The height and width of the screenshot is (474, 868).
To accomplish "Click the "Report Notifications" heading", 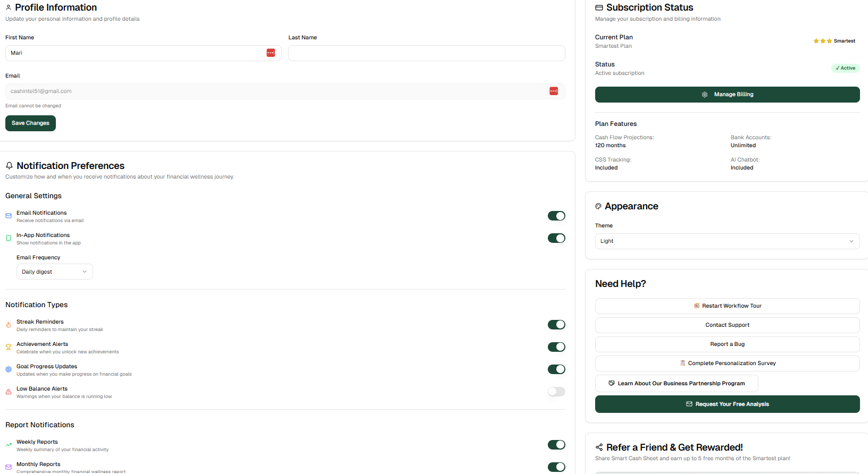I will point(40,425).
